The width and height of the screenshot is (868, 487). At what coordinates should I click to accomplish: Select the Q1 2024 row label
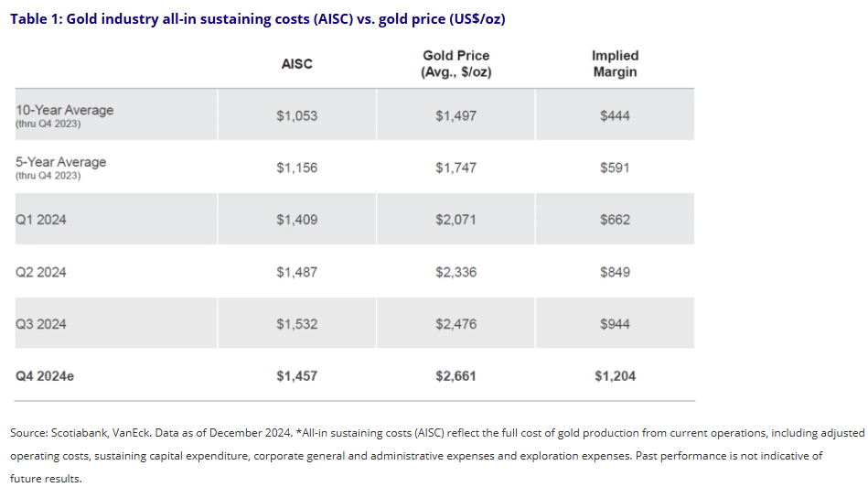[41, 220]
